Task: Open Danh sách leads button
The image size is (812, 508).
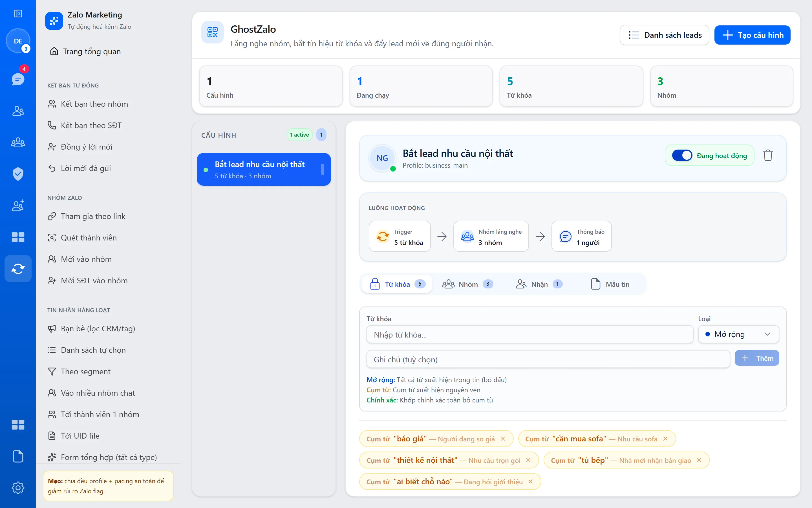Action: (x=664, y=35)
